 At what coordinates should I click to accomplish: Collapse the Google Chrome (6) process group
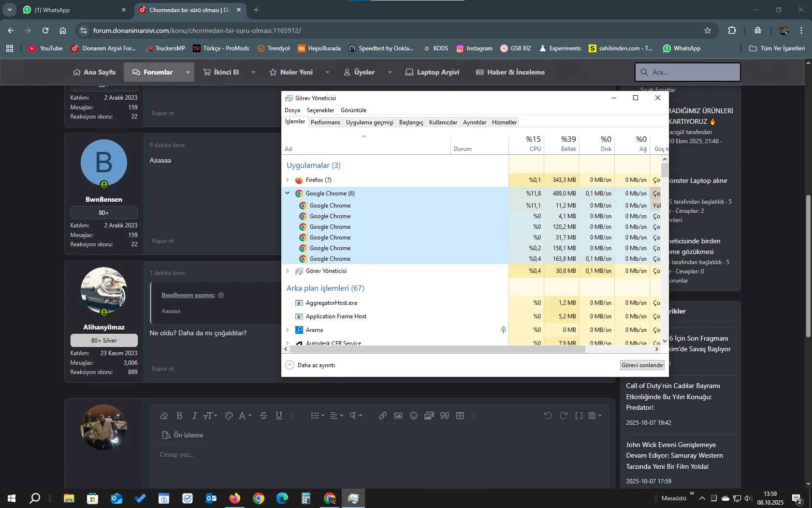coord(288,193)
